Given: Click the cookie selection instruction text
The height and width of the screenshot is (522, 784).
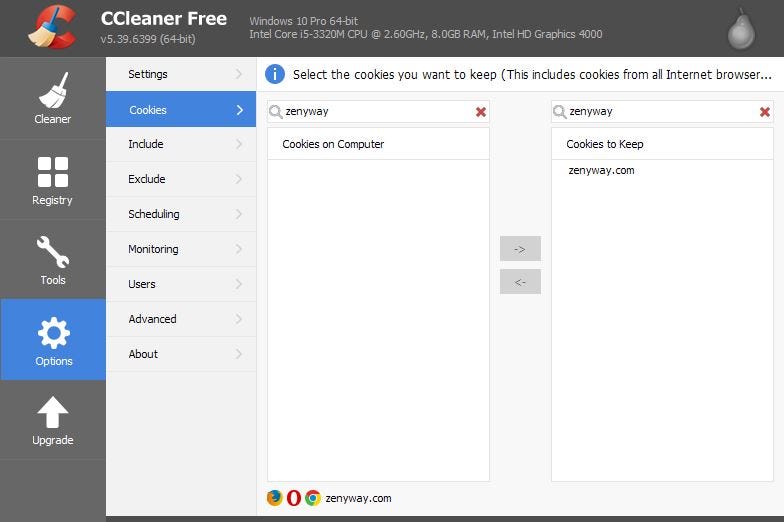Looking at the screenshot, I should (532, 74).
